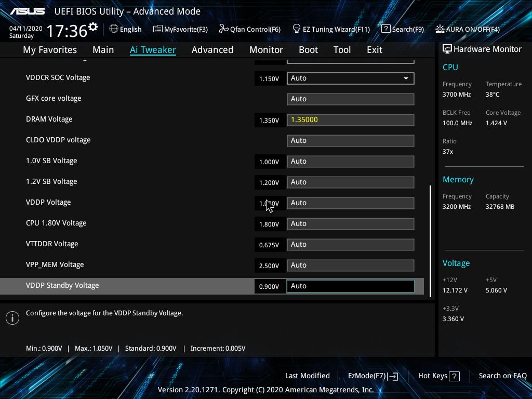This screenshot has height=399, width=532.
Task: Click the VDDP Standby Voltage Auto field
Action: pos(351,286)
